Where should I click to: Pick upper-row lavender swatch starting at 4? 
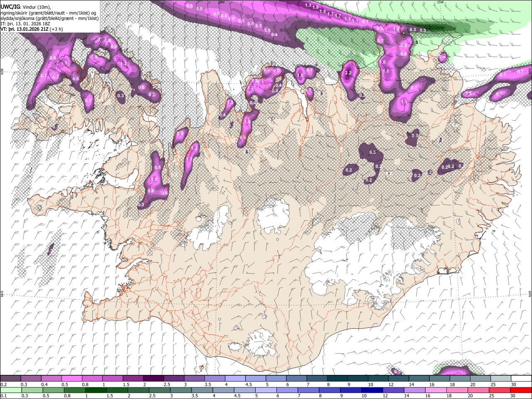pyautogui.click(x=235, y=379)
